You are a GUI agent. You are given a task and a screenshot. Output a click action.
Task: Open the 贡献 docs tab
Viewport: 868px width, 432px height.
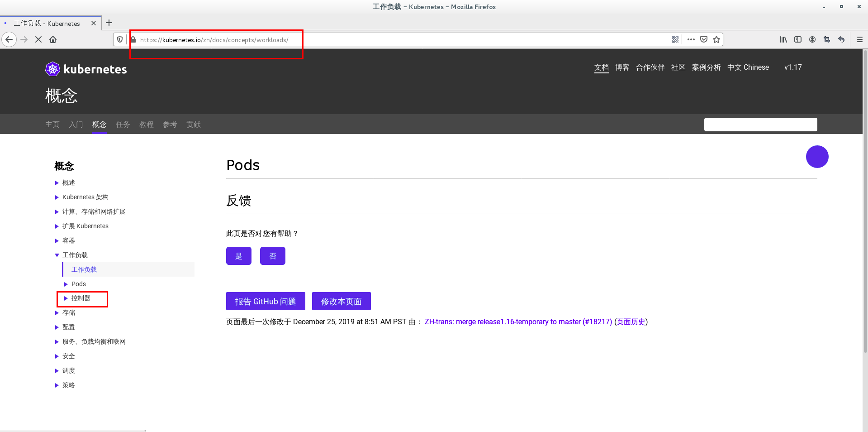194,124
